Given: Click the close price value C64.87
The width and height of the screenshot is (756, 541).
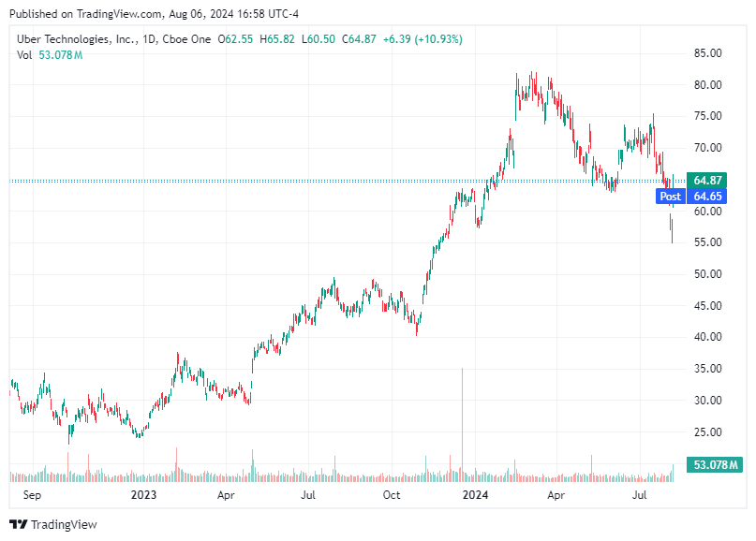Looking at the screenshot, I should coord(357,39).
